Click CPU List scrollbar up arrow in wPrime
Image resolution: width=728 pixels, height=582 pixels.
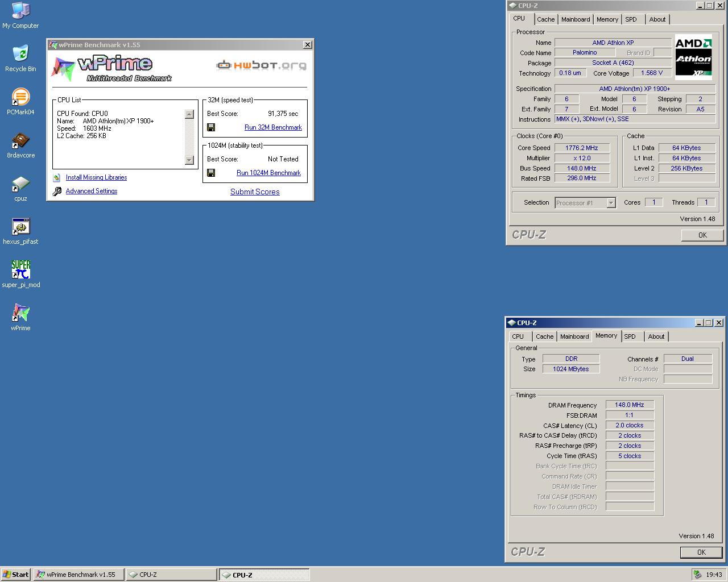coord(189,114)
